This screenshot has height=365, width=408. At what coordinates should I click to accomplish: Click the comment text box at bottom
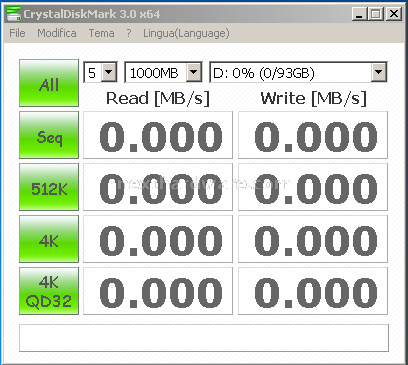pos(204,338)
